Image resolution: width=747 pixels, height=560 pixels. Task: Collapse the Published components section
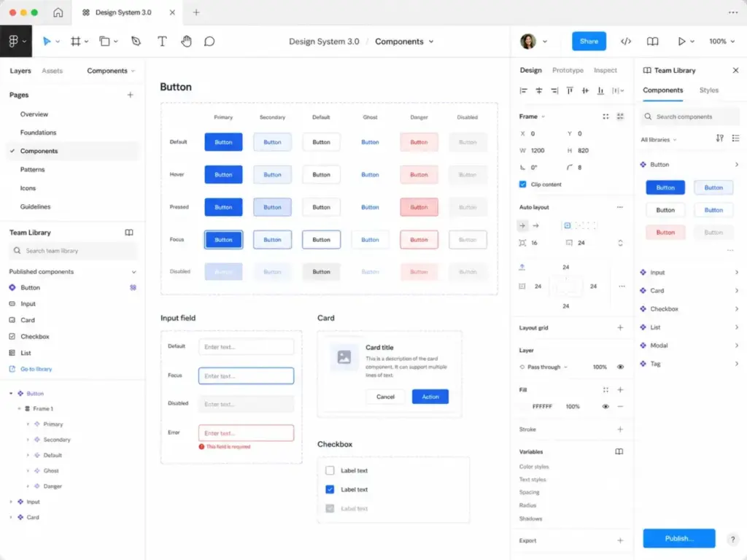(134, 272)
